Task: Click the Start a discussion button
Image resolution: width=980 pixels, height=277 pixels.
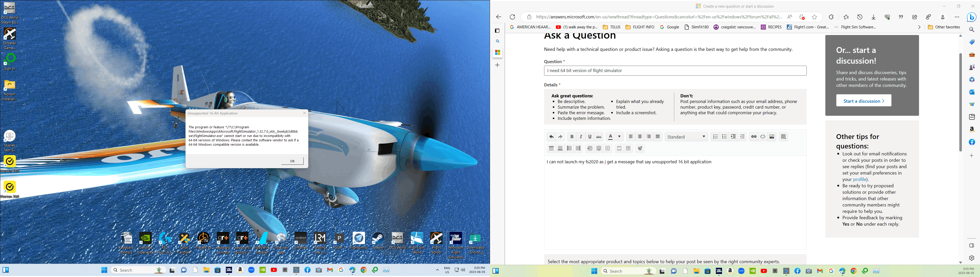Action: 864,101
